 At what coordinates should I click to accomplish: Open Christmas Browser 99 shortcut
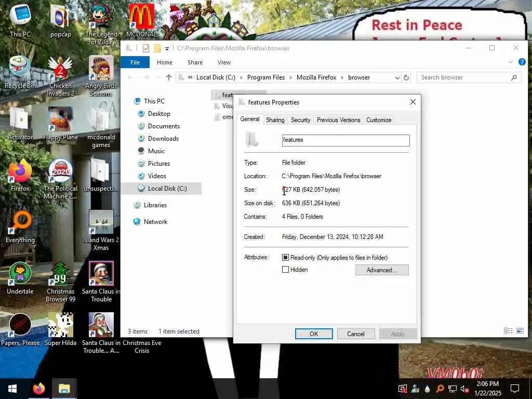(60, 282)
